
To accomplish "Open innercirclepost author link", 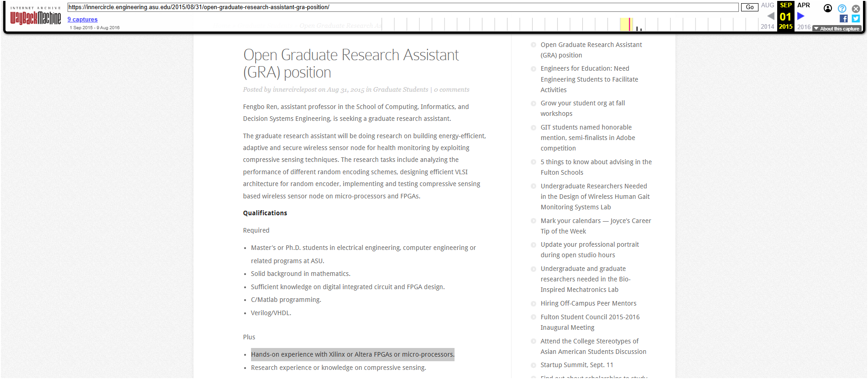I will 294,90.
